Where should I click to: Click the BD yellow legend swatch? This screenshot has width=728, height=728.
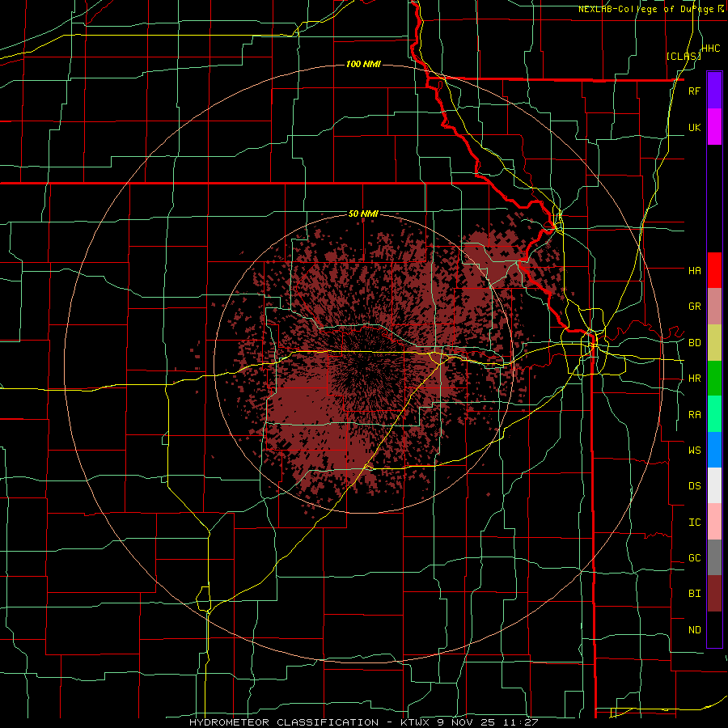[x=714, y=342]
